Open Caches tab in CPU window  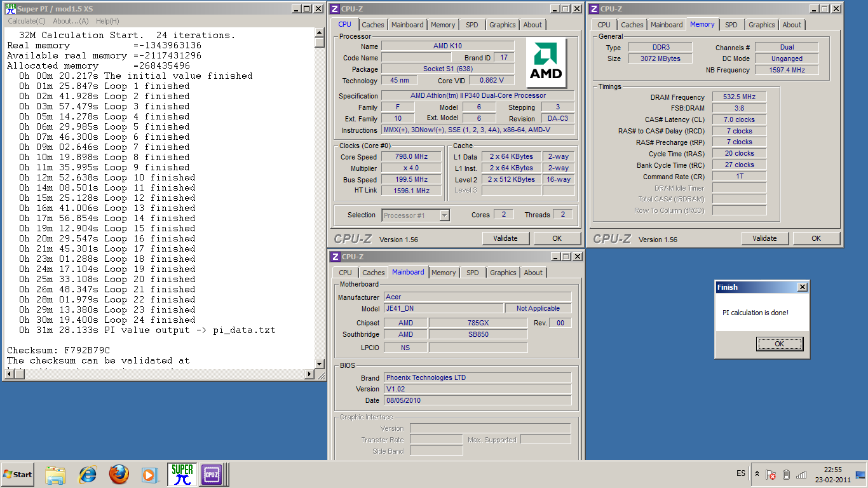(373, 25)
